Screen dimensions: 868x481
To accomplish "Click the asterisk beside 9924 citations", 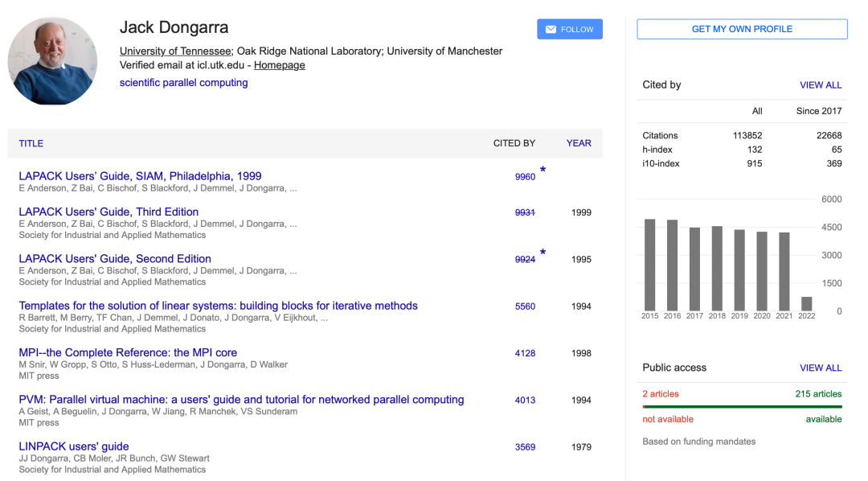I will click(542, 253).
